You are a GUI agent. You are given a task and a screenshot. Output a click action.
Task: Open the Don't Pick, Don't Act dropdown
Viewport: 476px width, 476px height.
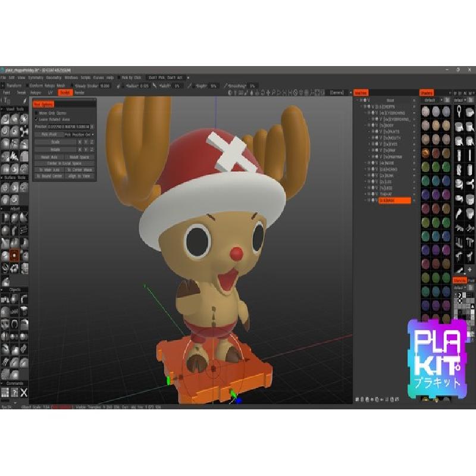pyautogui.click(x=168, y=78)
